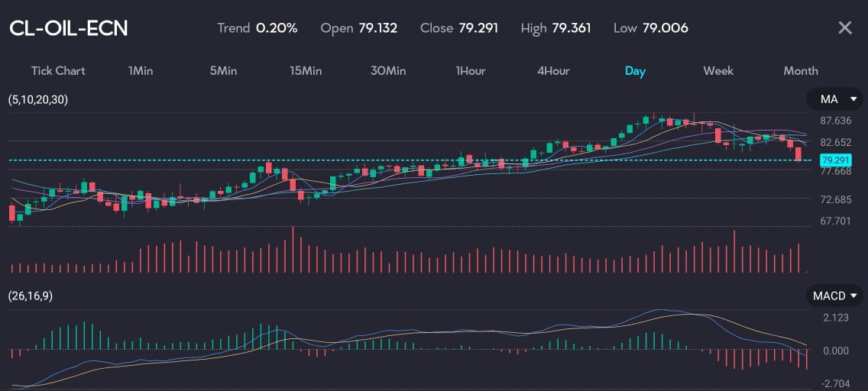Click the tallest volume bar
The width and height of the screenshot is (868, 391).
click(293, 250)
